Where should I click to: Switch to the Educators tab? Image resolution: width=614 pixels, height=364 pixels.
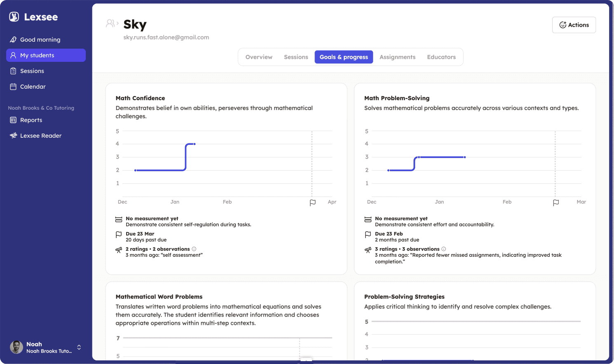[441, 57]
